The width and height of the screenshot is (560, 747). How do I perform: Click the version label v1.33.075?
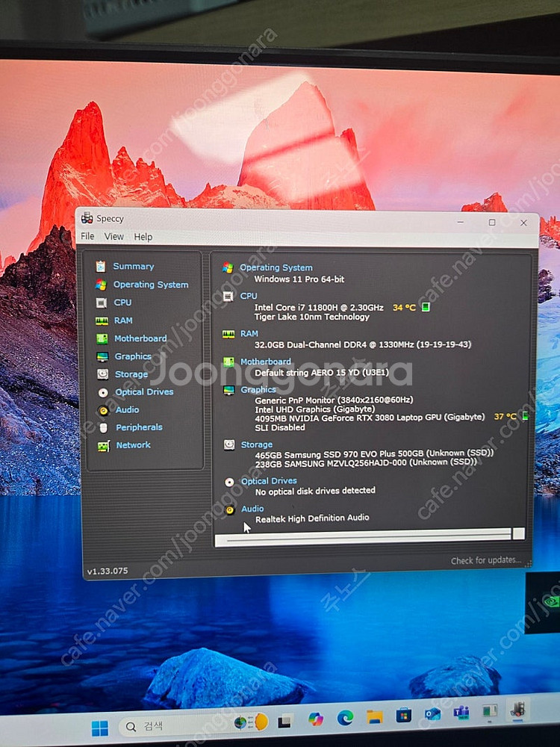click(108, 571)
